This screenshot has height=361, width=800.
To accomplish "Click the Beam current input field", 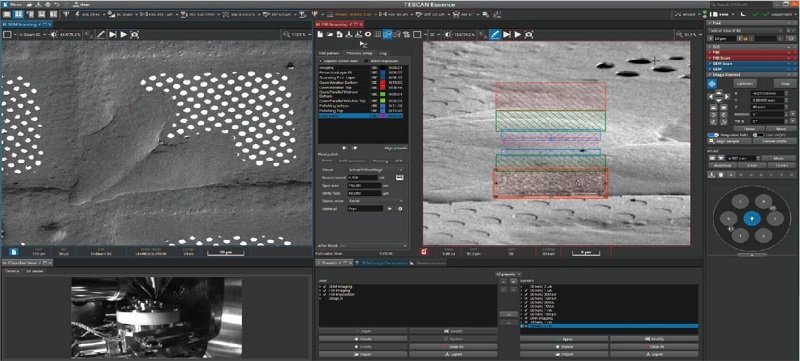I will pyautogui.click(x=363, y=177).
